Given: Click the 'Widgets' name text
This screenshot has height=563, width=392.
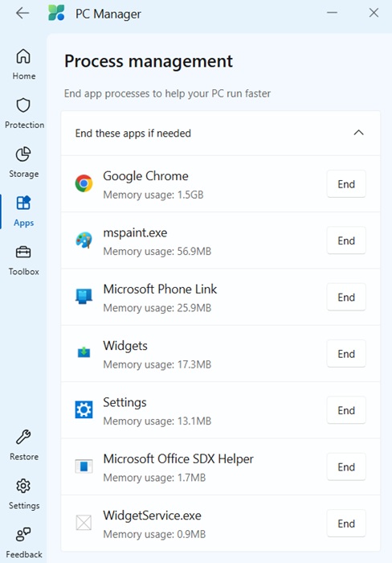Looking at the screenshot, I should pyautogui.click(x=125, y=346).
